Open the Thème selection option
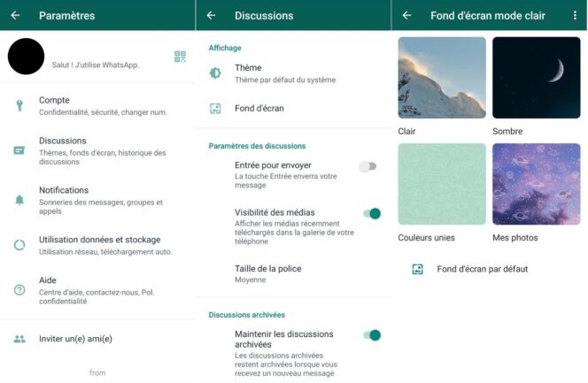588x383 pixels. click(x=294, y=73)
